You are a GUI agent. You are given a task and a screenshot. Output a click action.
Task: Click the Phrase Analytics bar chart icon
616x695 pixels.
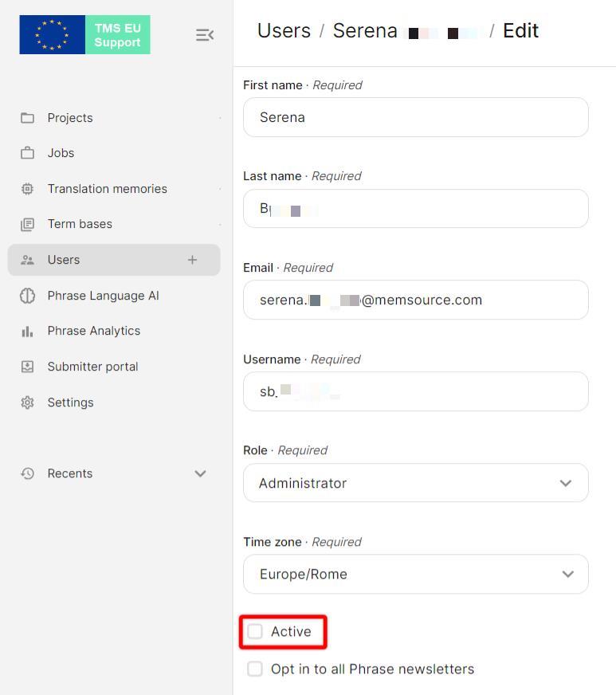[27, 331]
